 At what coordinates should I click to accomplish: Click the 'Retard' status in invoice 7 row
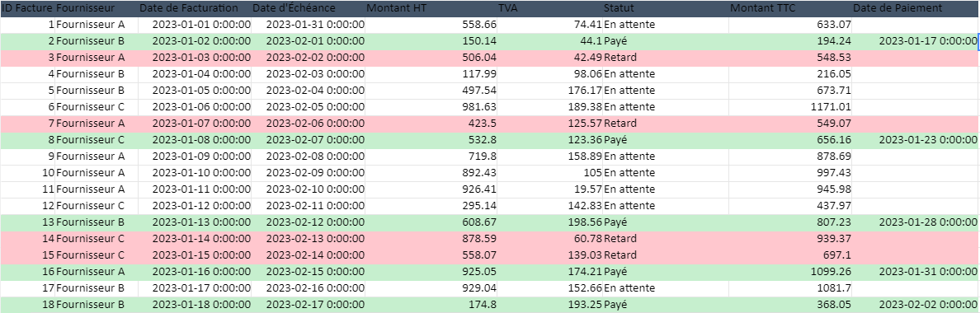point(666,124)
